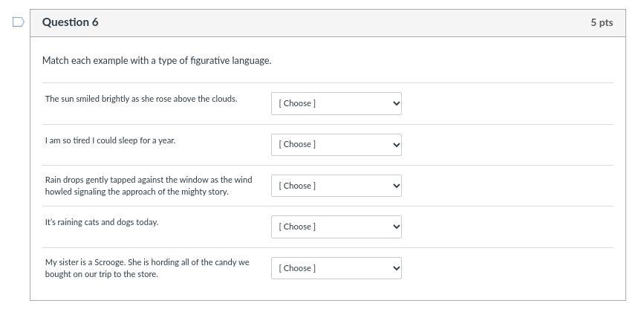Click the sentence "The sun smiled brightly"
The width and height of the screenshot is (644, 309).
141,99
